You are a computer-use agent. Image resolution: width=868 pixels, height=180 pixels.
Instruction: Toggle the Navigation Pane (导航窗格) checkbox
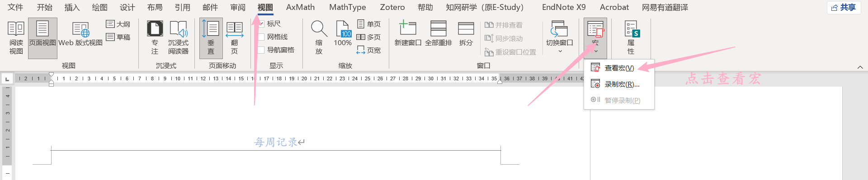(x=261, y=50)
